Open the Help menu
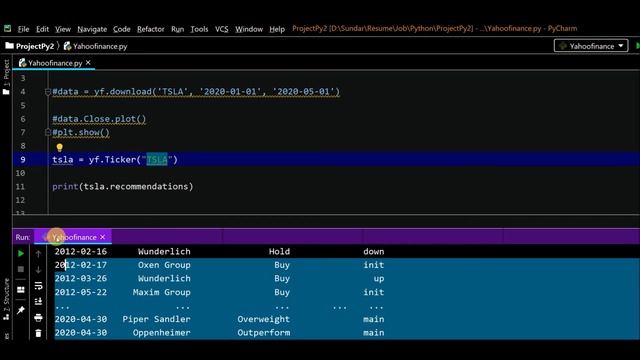This screenshot has width=640, height=360. pyautogui.click(x=277, y=29)
